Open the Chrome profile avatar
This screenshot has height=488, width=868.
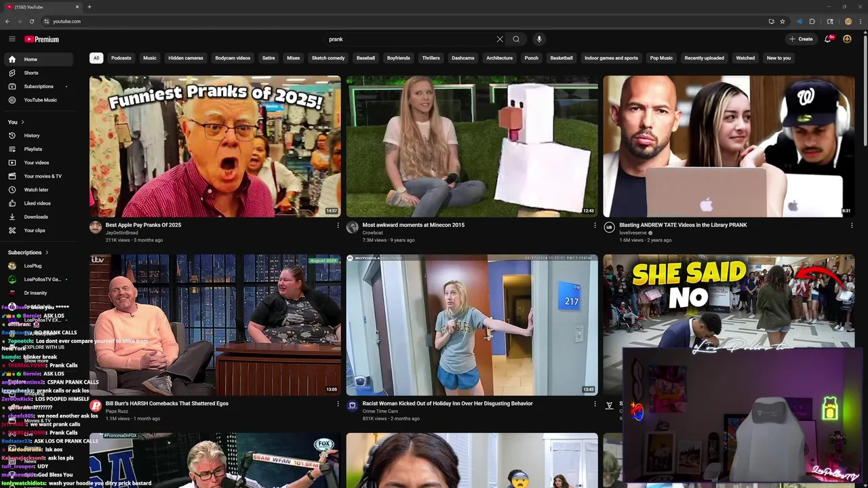(848, 21)
